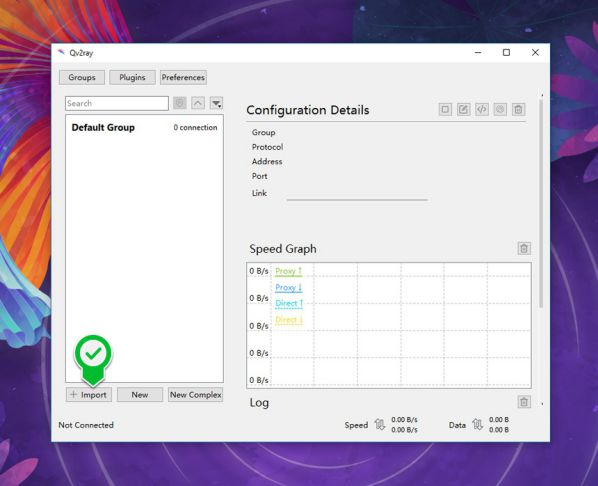
Task: Clear the Log with its trash icon
Action: pyautogui.click(x=524, y=402)
